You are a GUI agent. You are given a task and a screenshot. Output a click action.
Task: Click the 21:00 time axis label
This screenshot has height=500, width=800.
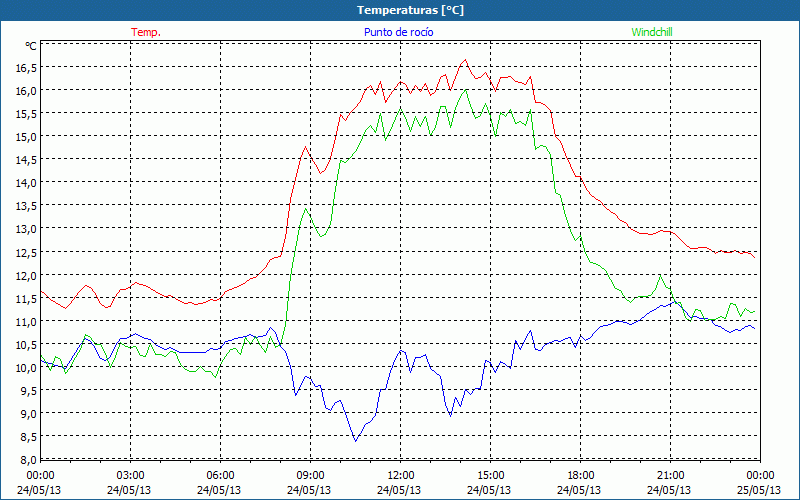[670, 475]
